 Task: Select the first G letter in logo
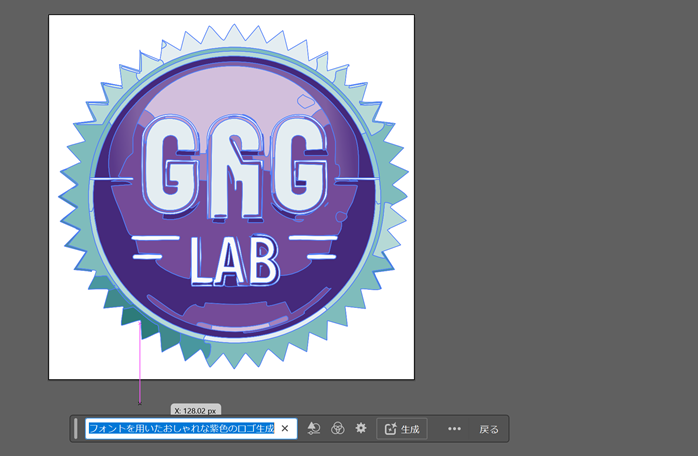coord(167,167)
